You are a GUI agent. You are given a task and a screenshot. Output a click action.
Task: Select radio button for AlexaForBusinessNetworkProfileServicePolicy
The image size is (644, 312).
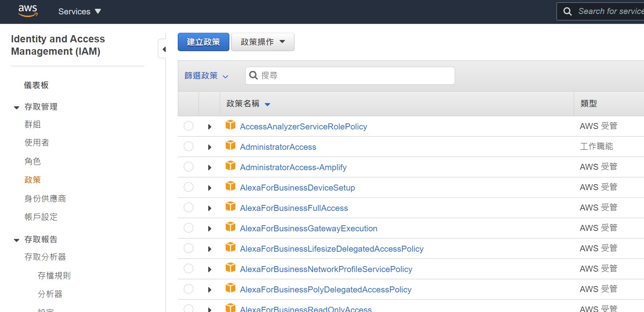[x=189, y=268]
